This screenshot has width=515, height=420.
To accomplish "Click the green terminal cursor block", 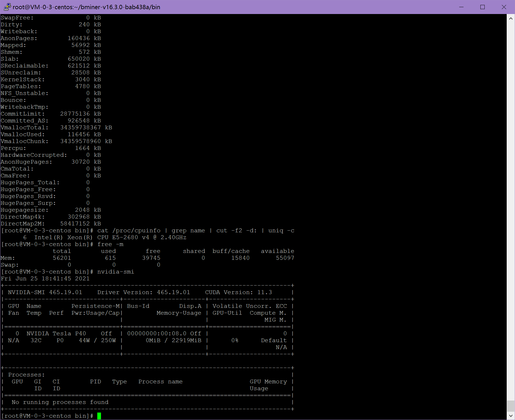I will point(99,416).
